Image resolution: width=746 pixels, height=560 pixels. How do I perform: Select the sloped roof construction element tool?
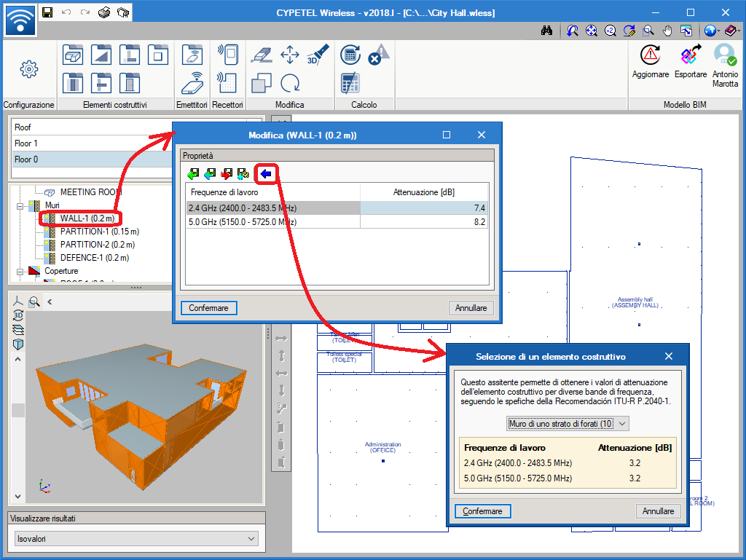(x=101, y=55)
